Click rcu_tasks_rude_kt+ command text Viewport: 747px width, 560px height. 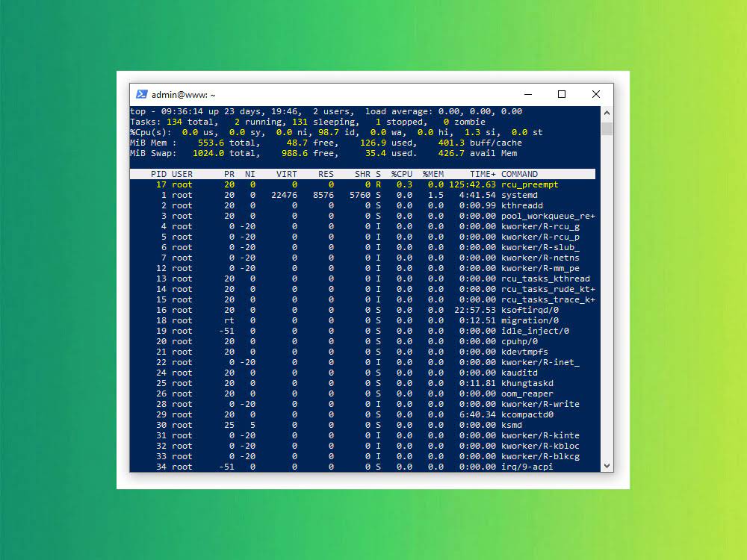pyautogui.click(x=548, y=290)
